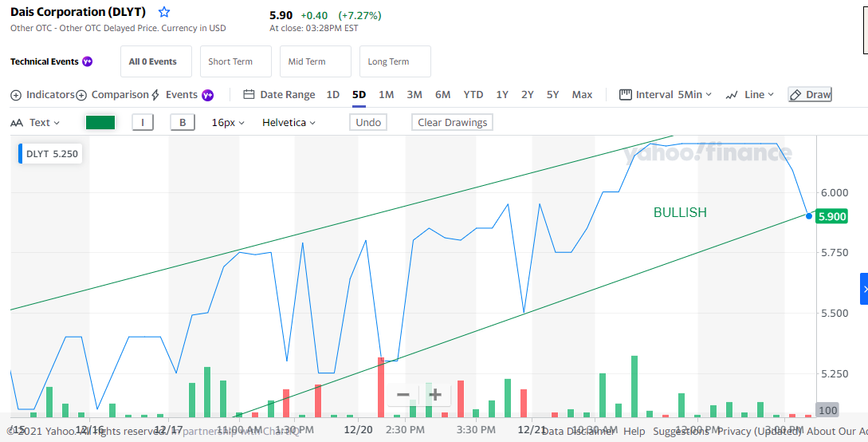Switch chart range to 3M
The image size is (868, 442).
point(414,95)
